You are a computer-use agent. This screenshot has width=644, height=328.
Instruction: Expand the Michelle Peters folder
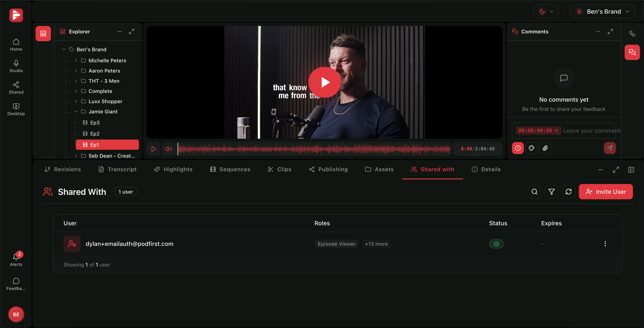click(x=76, y=60)
